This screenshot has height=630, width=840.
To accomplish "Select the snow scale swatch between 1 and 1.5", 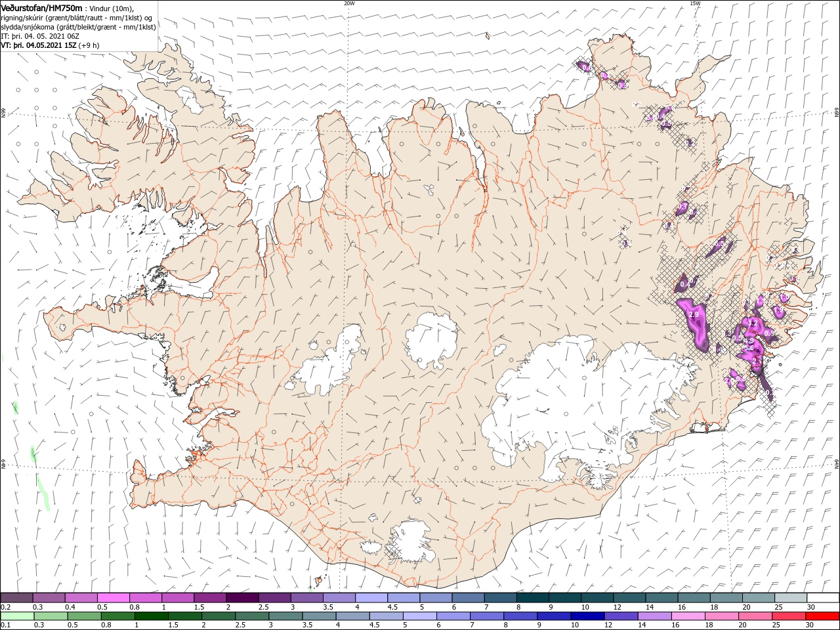I will point(177,597).
